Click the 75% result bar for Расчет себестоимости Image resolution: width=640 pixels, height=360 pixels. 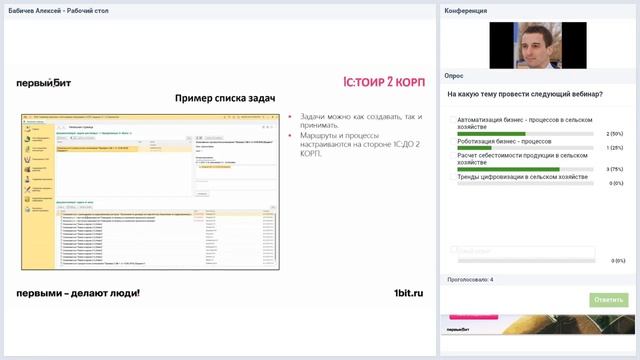525,169
